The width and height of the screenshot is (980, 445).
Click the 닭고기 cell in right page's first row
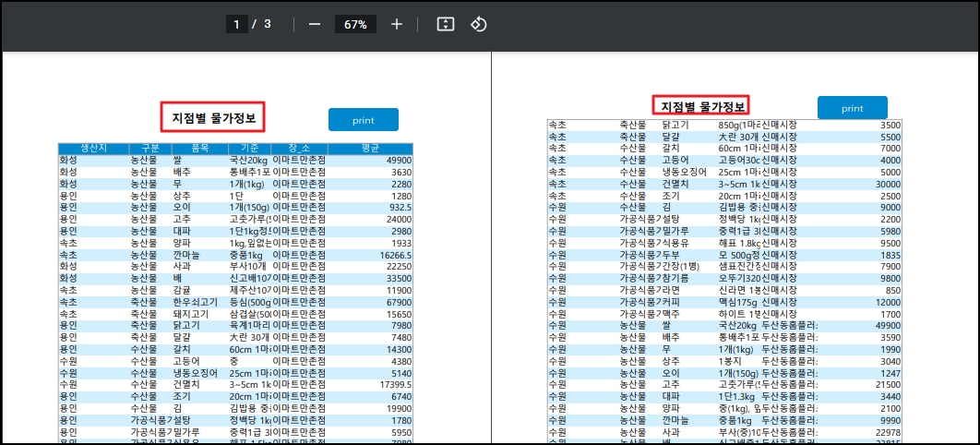(677, 125)
